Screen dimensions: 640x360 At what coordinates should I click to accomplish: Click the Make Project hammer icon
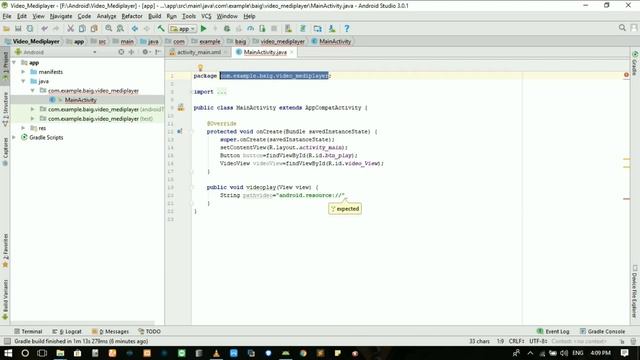tap(161, 29)
